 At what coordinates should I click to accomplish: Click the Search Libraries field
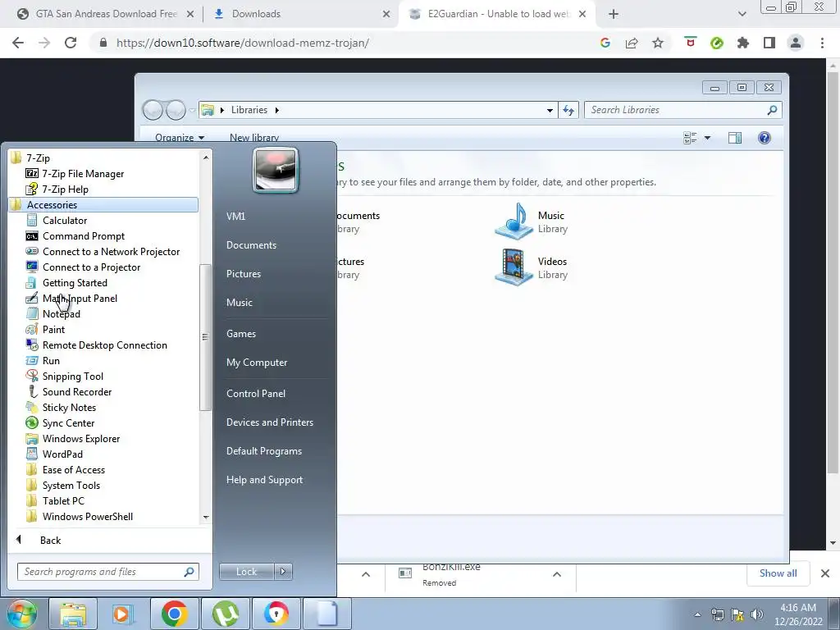point(683,110)
